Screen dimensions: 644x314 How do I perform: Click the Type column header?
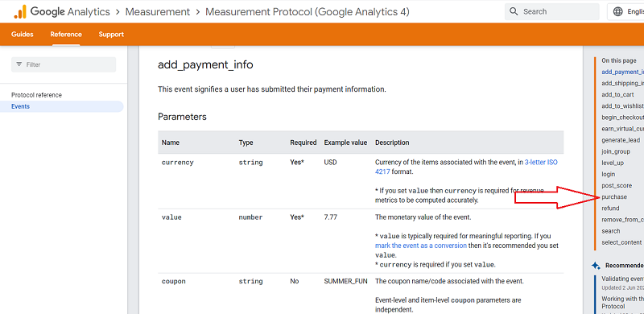246,143
